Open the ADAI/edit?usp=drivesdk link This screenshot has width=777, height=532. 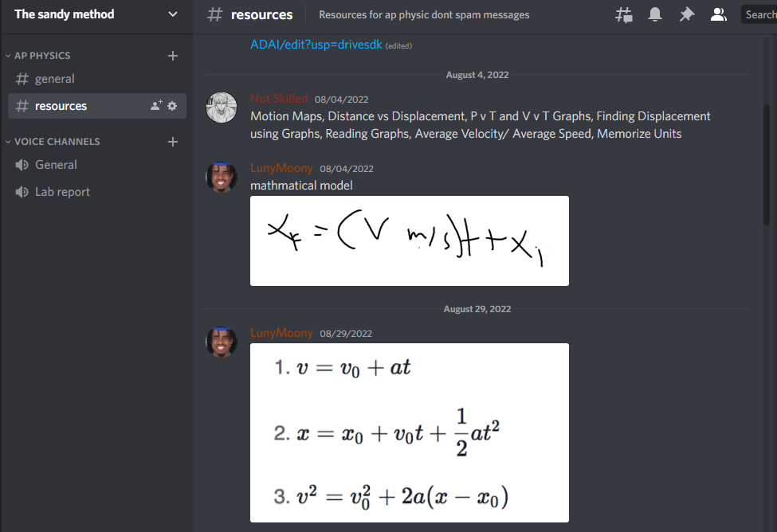click(316, 45)
